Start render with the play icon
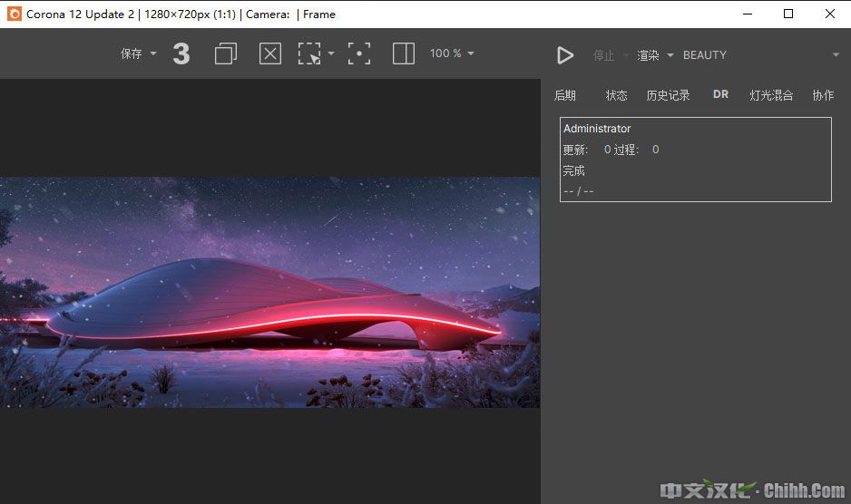The image size is (851, 504). (x=565, y=55)
